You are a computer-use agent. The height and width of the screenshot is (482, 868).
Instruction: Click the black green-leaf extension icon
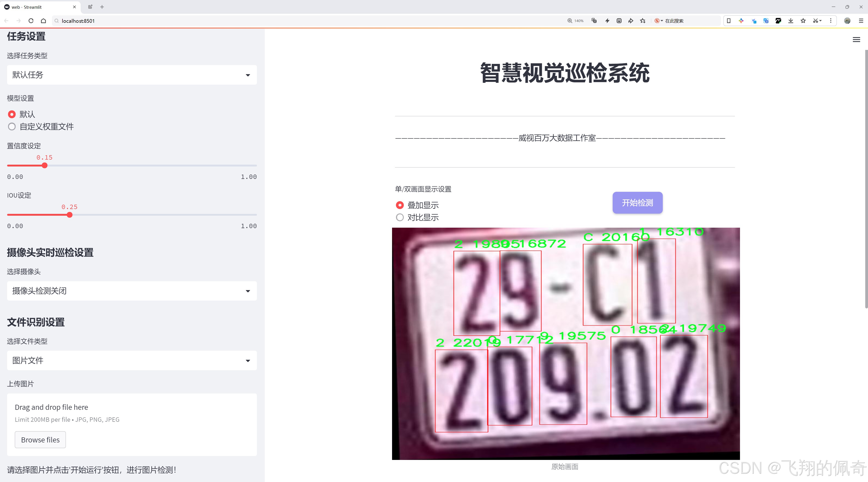778,21
